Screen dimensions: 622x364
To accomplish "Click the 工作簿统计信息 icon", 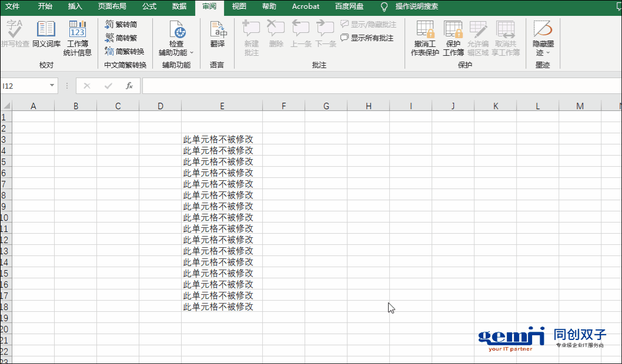I will tap(78, 34).
